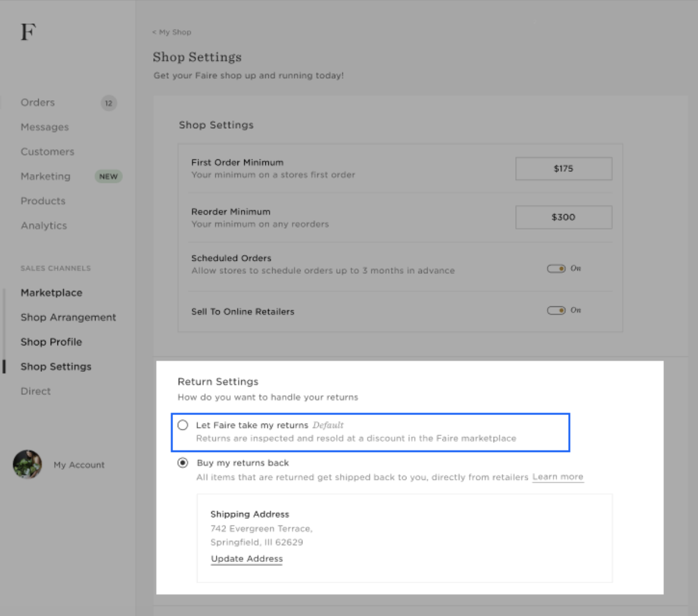Select Shop Settings in sidebar
This screenshot has height=616, width=698.
click(56, 367)
